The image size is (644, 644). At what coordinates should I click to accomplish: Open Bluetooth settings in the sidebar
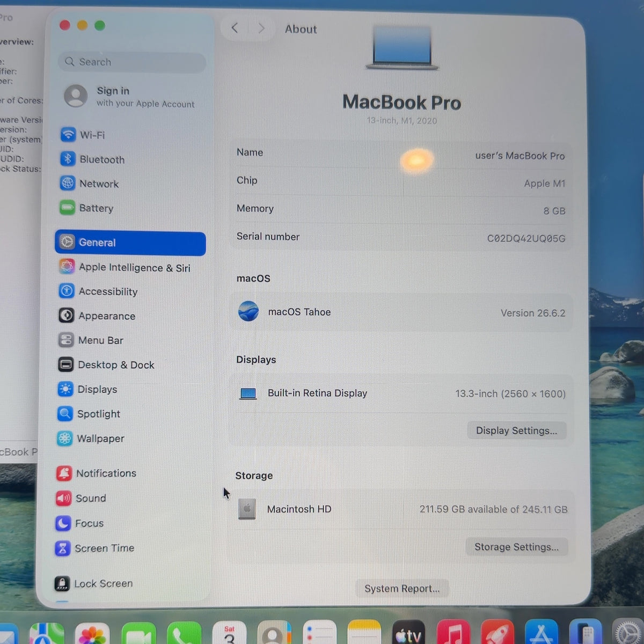92,159
